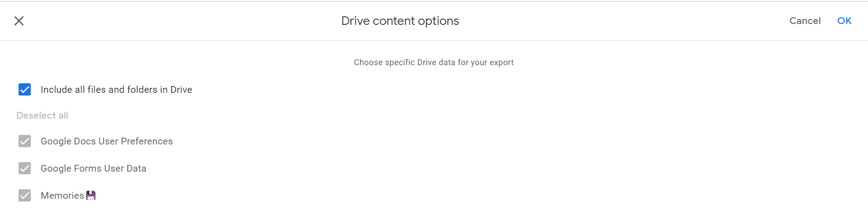Uncheck Include all files and folders checkbox
The image size is (868, 211).
click(x=25, y=90)
